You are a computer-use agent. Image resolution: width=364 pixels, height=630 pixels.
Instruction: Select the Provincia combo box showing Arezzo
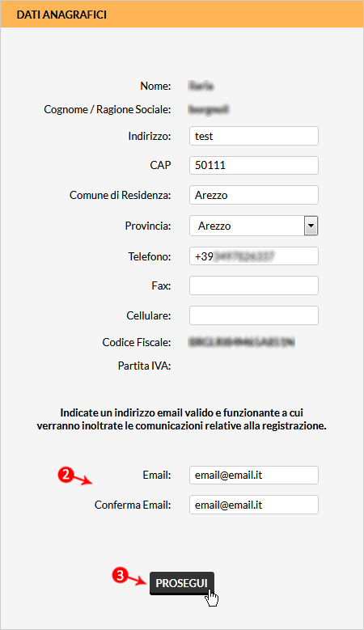coord(254,226)
